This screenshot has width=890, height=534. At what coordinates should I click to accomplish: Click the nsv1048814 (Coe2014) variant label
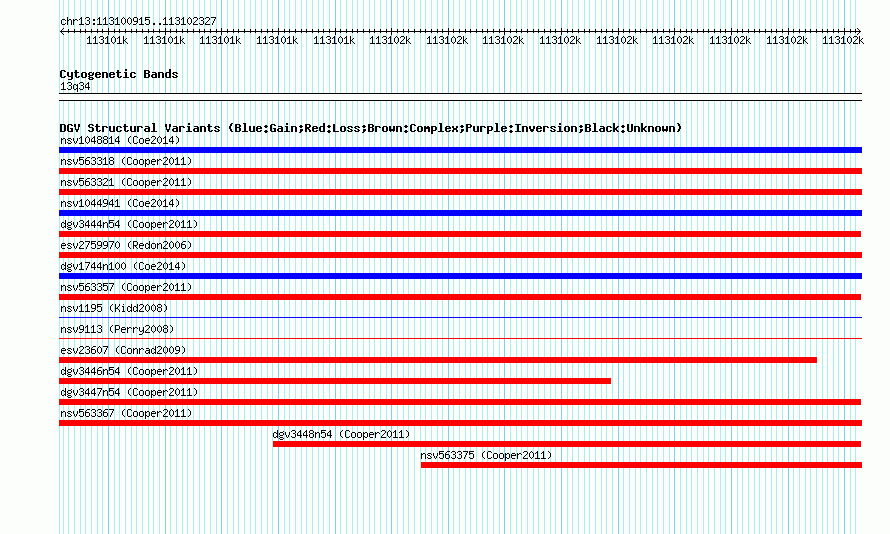click(120, 140)
